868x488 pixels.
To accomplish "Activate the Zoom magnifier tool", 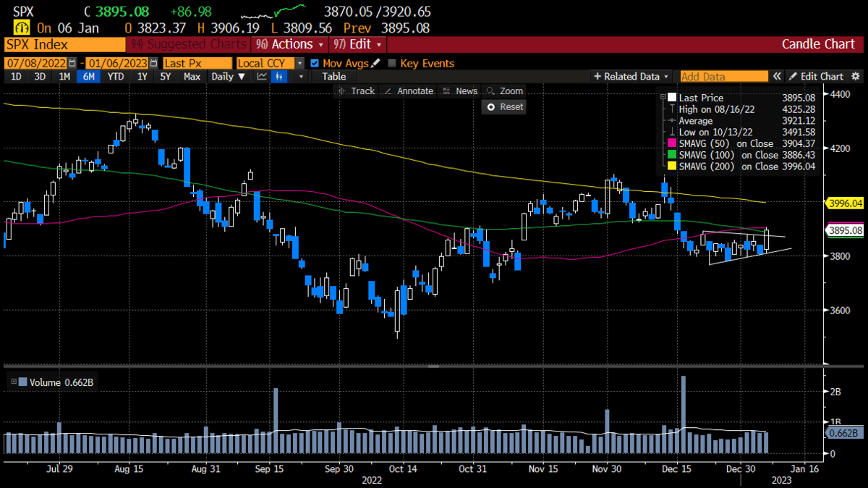I will pyautogui.click(x=505, y=91).
